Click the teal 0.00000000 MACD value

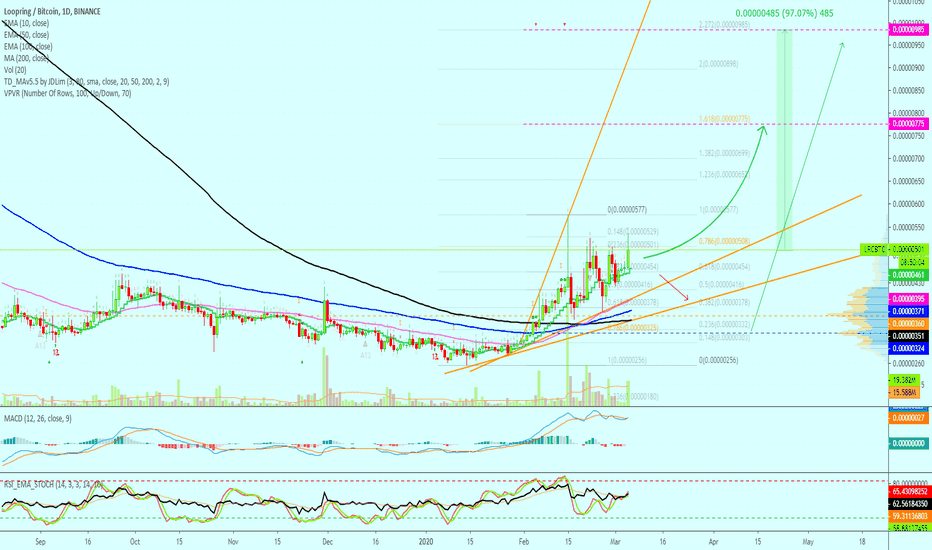point(908,443)
